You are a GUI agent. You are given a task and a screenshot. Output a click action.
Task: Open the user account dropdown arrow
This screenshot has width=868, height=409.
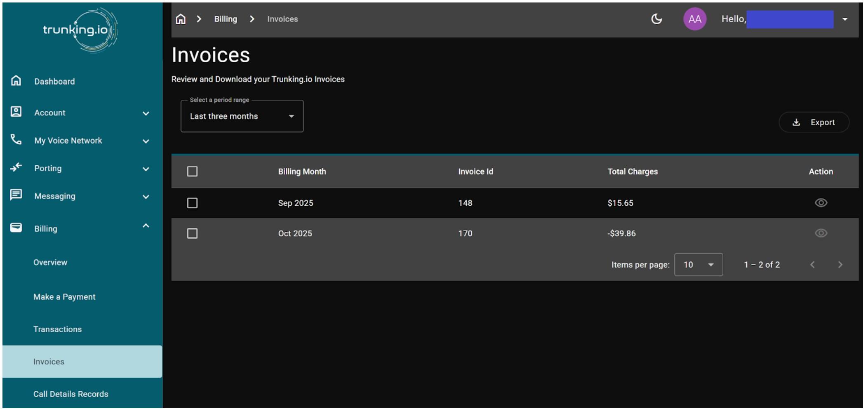(x=844, y=19)
